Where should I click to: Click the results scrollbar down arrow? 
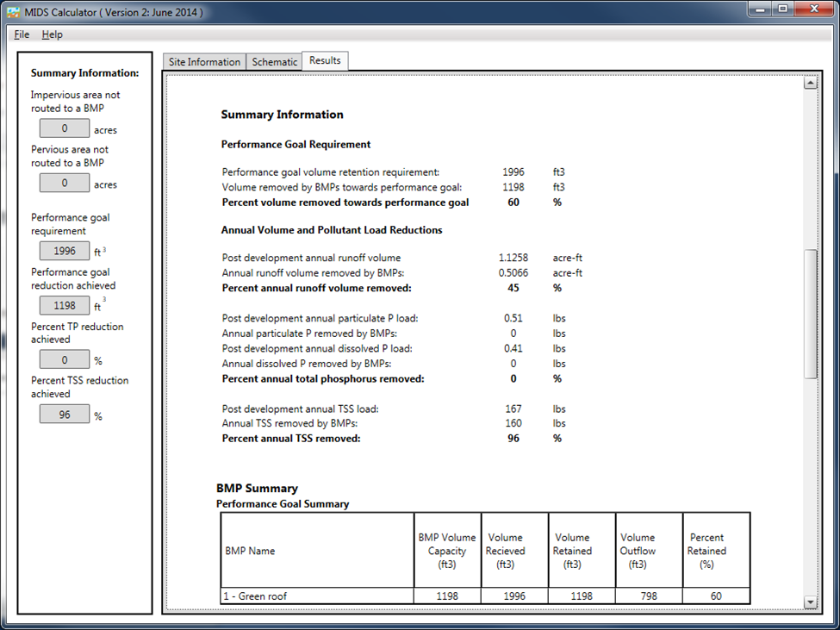tap(810, 602)
